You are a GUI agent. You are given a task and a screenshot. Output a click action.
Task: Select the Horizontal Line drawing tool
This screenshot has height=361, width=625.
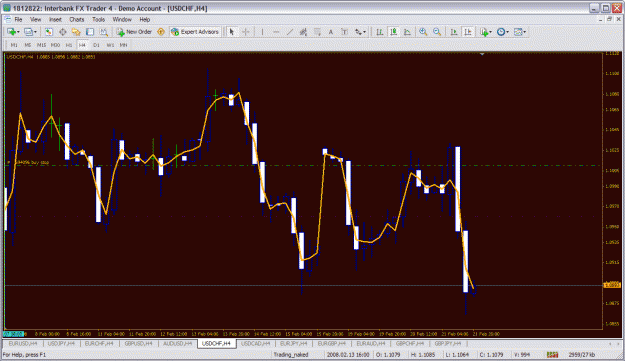tap(276, 32)
